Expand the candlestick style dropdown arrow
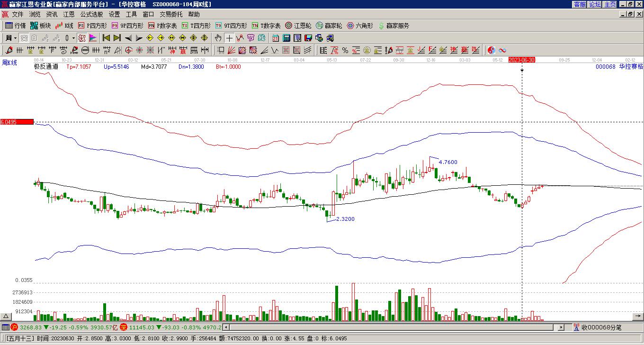 pos(73,38)
